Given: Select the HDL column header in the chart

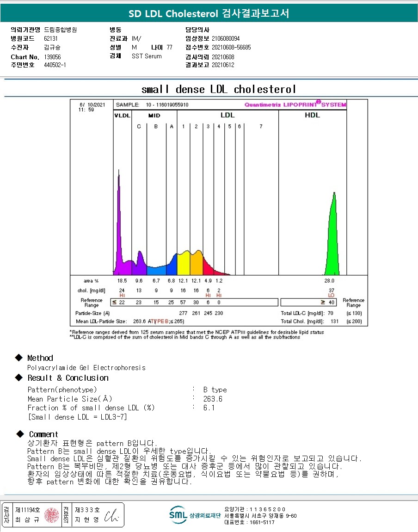Looking at the screenshot, I should [312, 115].
